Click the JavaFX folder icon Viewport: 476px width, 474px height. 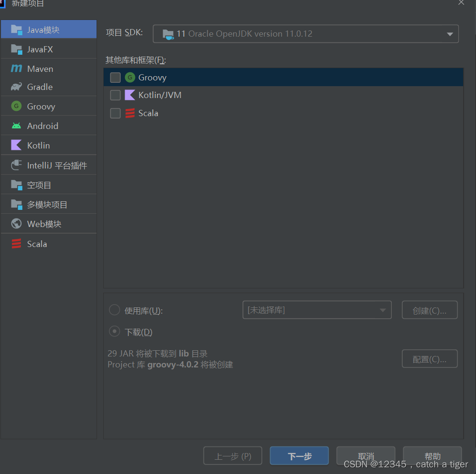[16, 49]
